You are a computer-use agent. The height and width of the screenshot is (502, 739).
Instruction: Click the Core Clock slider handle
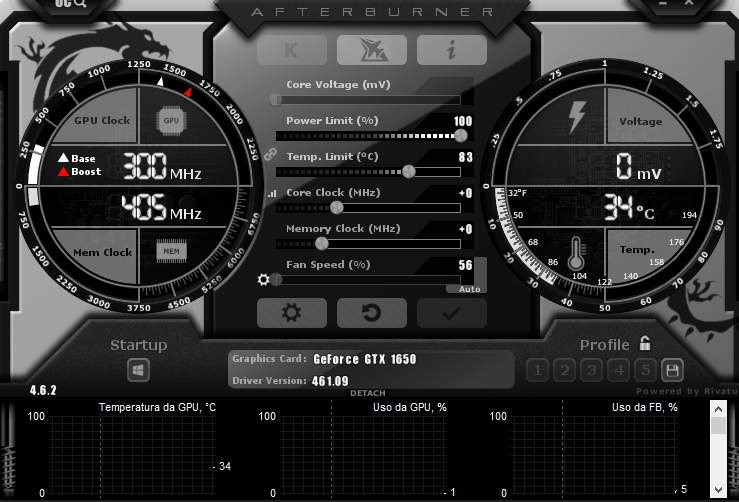(337, 207)
